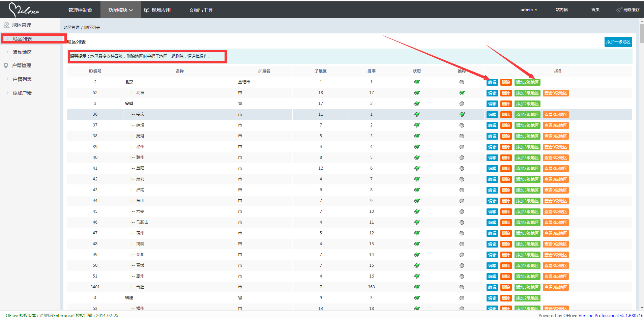This screenshot has width=644, height=317.
Task: Expand the 地区列表 sidebar item arrow
Action: click(8, 38)
